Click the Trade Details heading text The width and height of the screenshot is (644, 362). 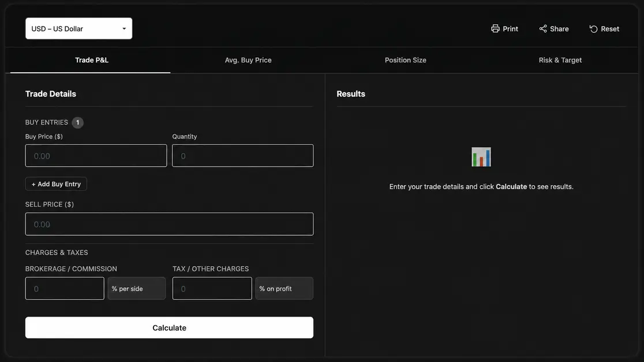[51, 94]
